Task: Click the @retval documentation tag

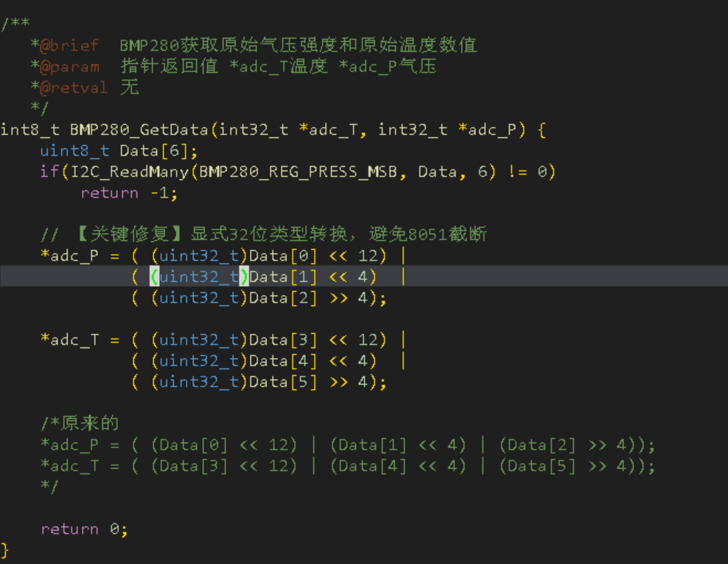Action: [x=69, y=87]
